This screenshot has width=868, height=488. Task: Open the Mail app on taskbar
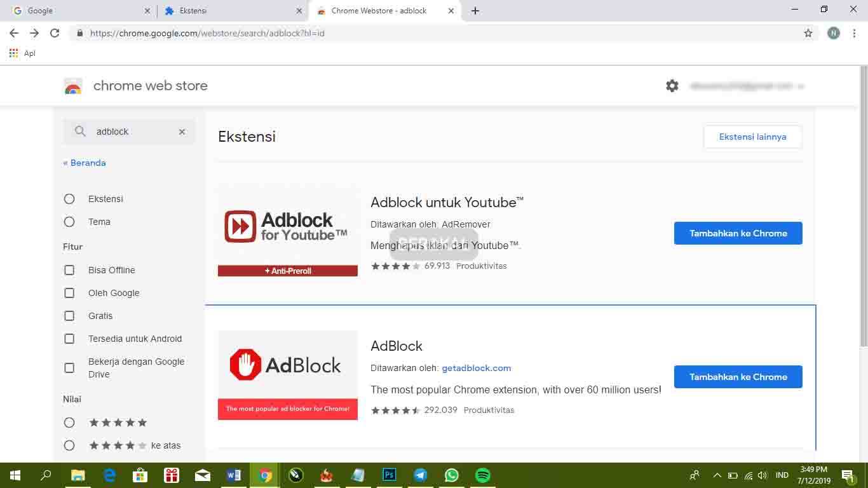click(203, 475)
